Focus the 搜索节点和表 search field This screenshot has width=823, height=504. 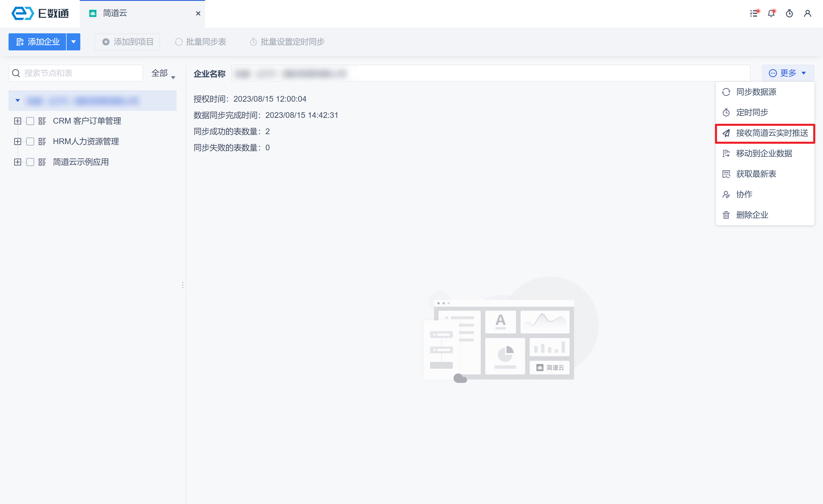80,73
